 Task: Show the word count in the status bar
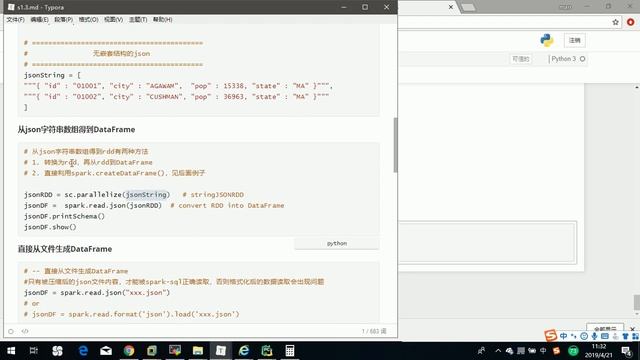point(373,331)
